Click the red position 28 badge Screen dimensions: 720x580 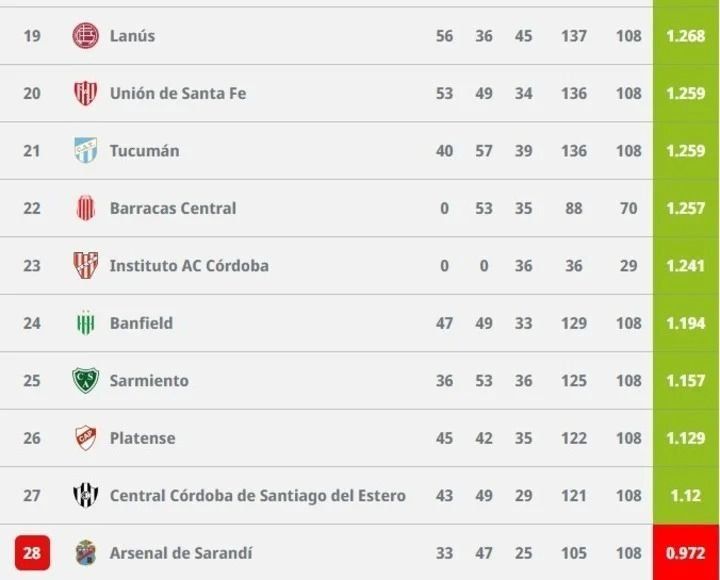(x=32, y=553)
